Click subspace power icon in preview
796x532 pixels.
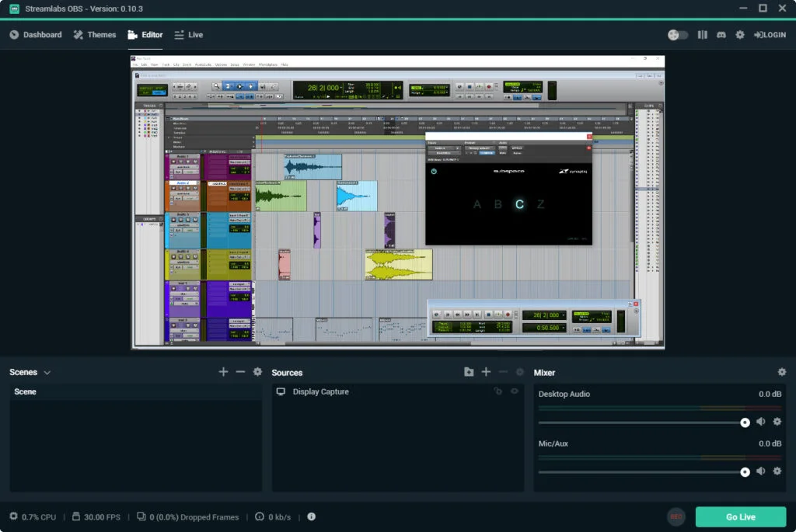(434, 171)
